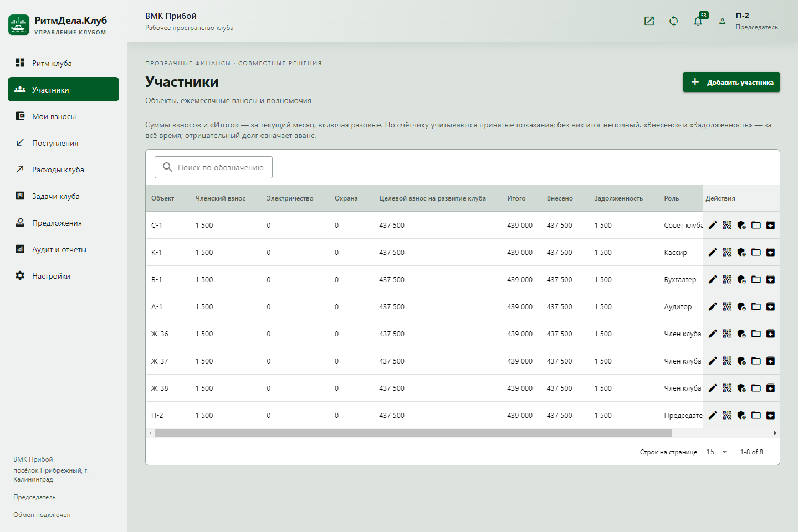Open Аудит и отчеты in sidebar
798x532 pixels.
(63, 249)
